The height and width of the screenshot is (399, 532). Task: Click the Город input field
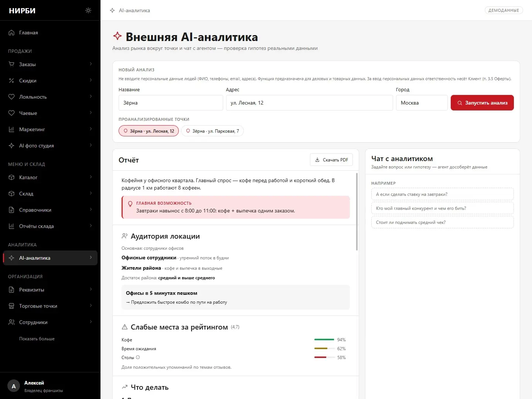pyautogui.click(x=422, y=103)
